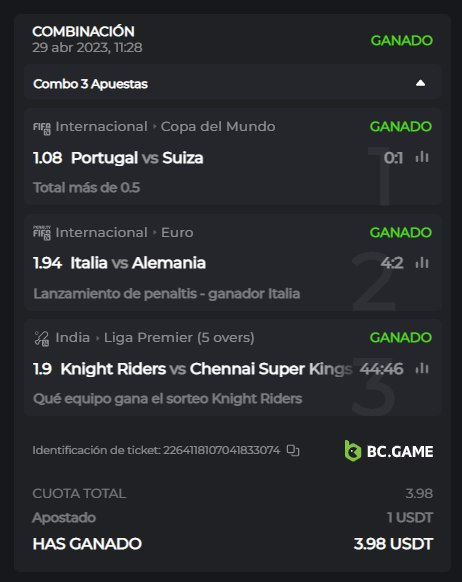Click the FIFA penalty icon beside Euro
Screen dimensions: 462x582
(x=42, y=233)
